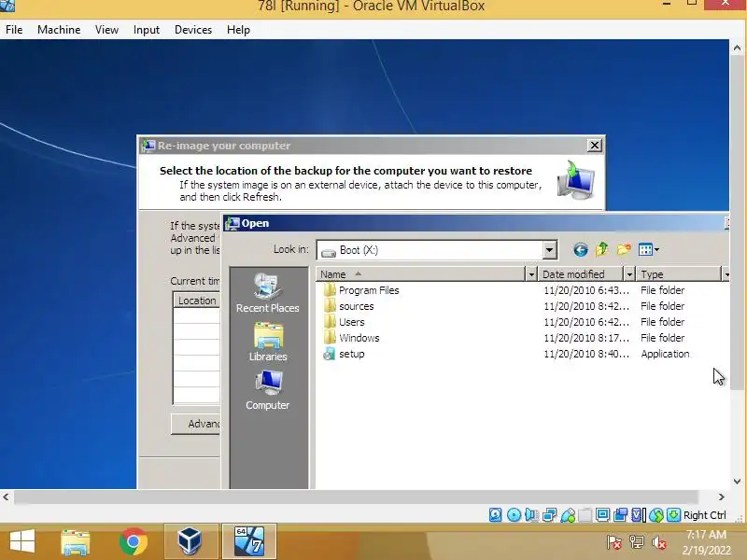Screen dimensions: 747x560
Task: Open the USB devices status icon
Action: (568, 515)
